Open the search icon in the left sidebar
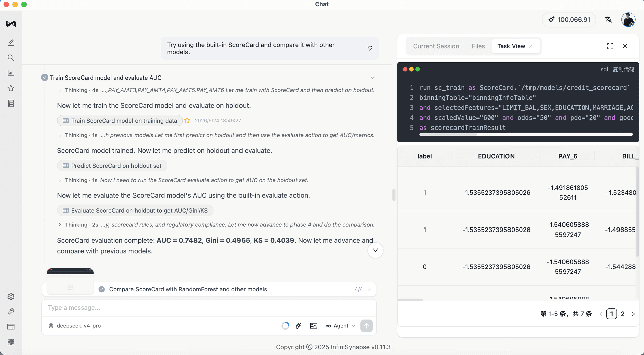The width and height of the screenshot is (644, 355). pos(11,58)
